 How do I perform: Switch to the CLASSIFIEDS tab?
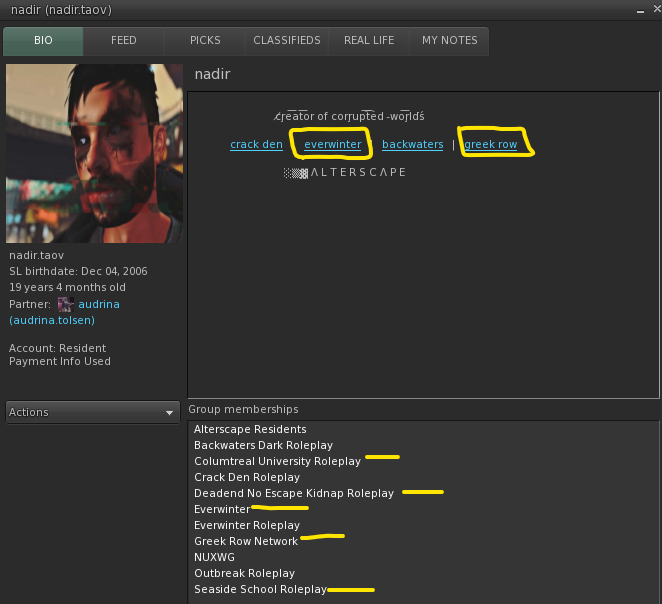(x=287, y=41)
